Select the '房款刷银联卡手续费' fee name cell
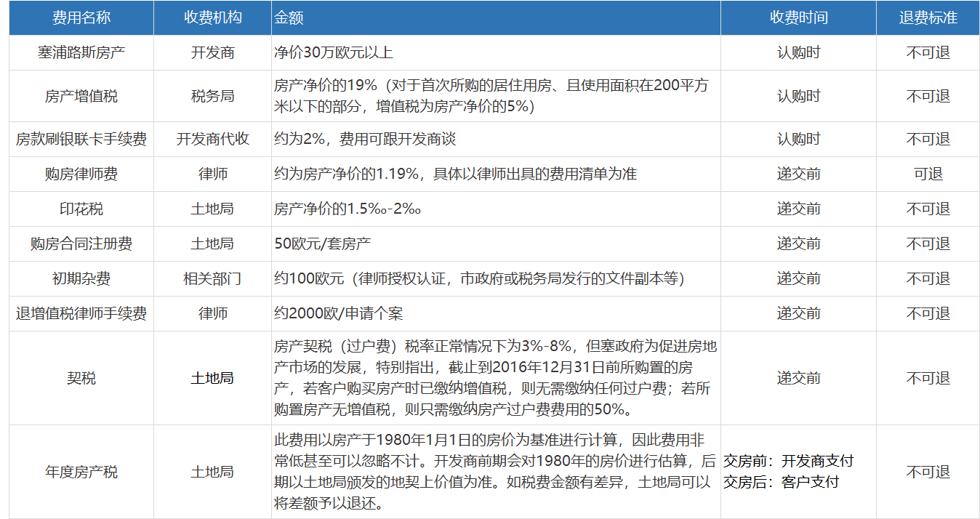 click(81, 139)
